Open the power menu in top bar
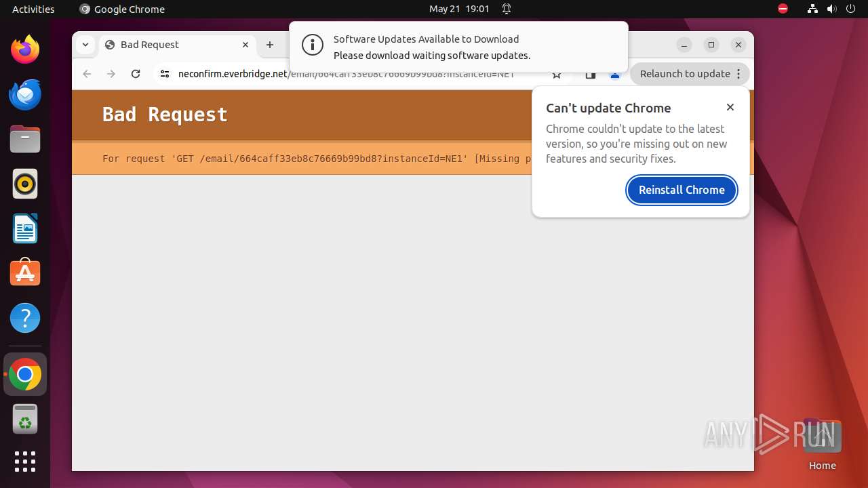 (851, 9)
